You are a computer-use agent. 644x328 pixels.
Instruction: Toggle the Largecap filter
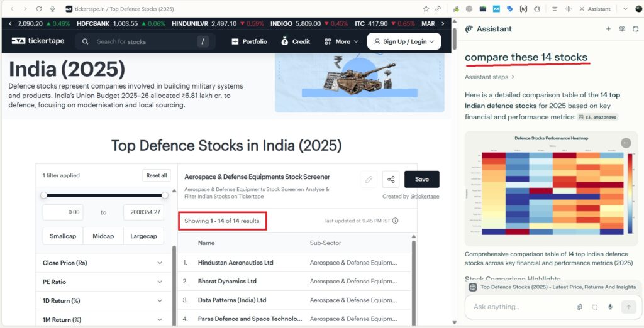click(x=144, y=236)
